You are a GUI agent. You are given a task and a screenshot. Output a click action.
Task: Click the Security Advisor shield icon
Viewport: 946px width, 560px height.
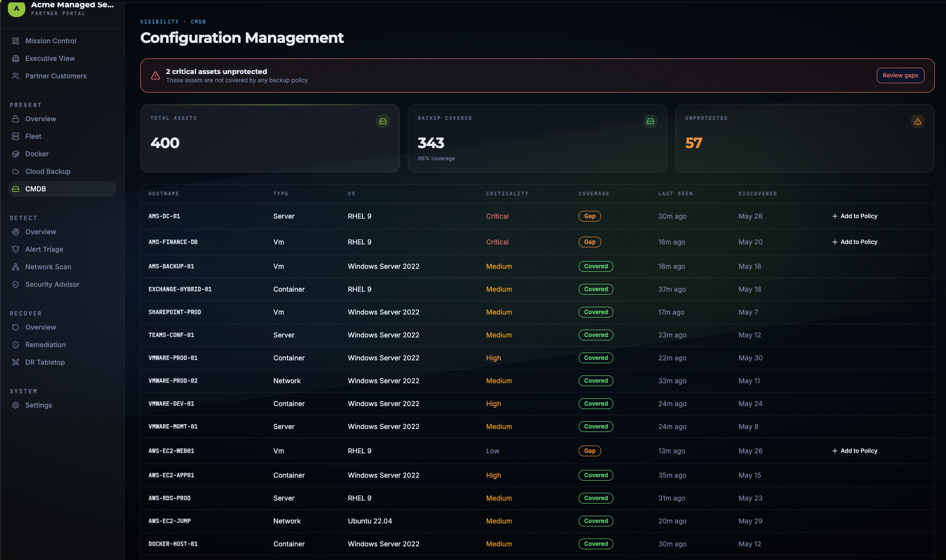(16, 284)
